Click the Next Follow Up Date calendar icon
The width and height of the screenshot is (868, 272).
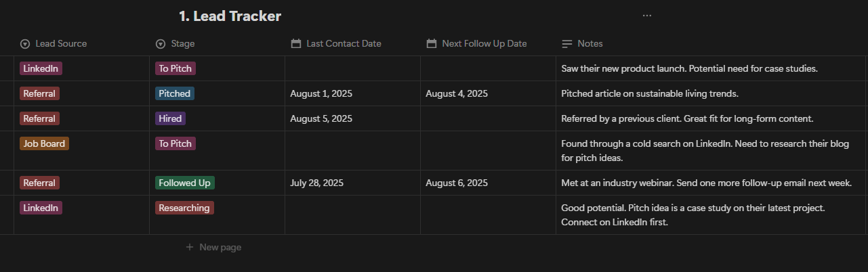tap(432, 43)
